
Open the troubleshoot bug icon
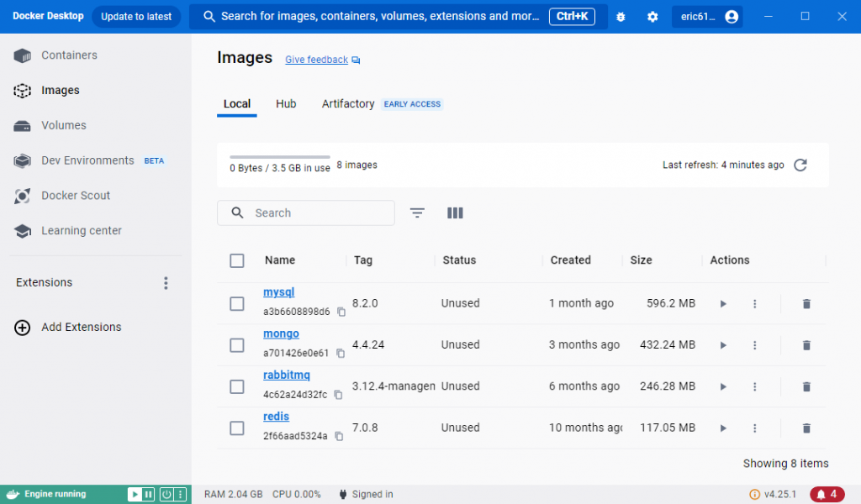[621, 17]
